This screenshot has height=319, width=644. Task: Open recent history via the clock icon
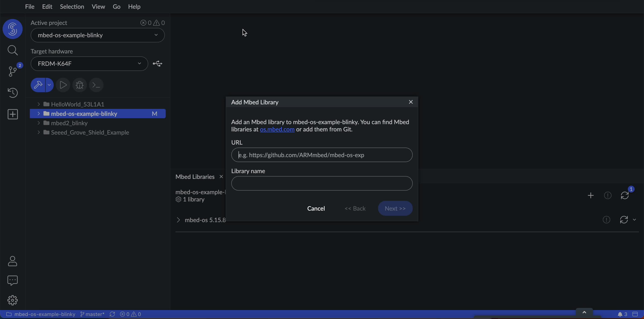(x=13, y=93)
